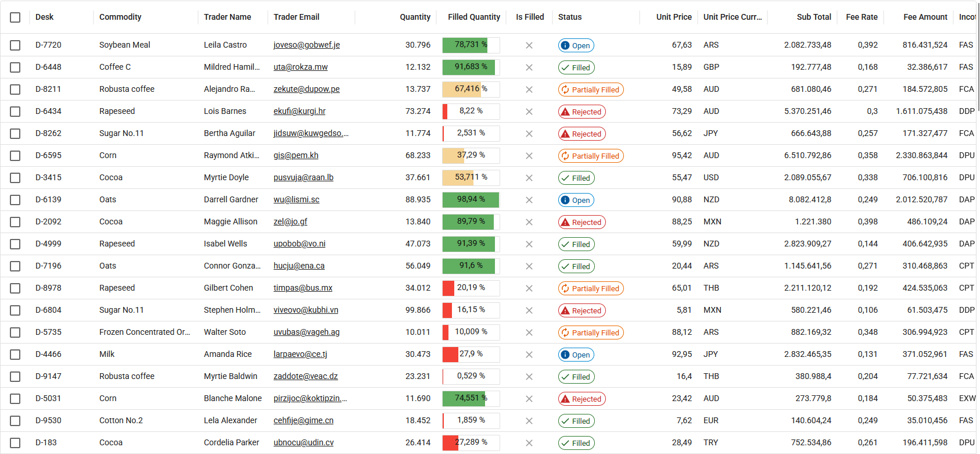Click the Is Filled X icon for D-6139
Image resolution: width=980 pixels, height=454 pixels.
529,200
